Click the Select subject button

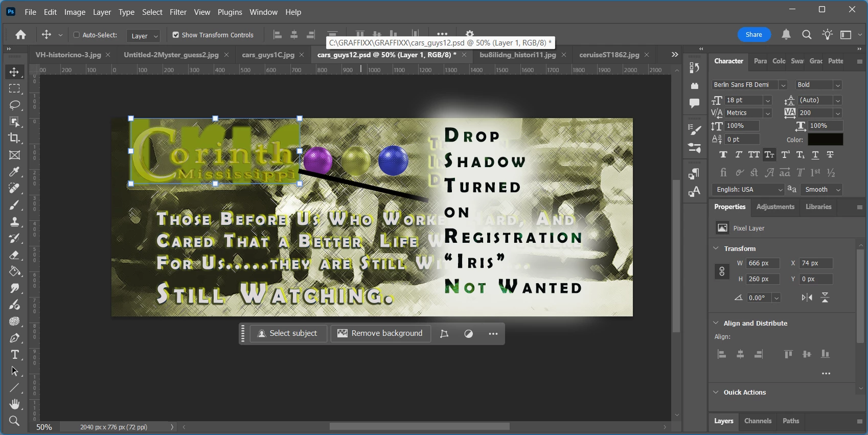(x=288, y=334)
